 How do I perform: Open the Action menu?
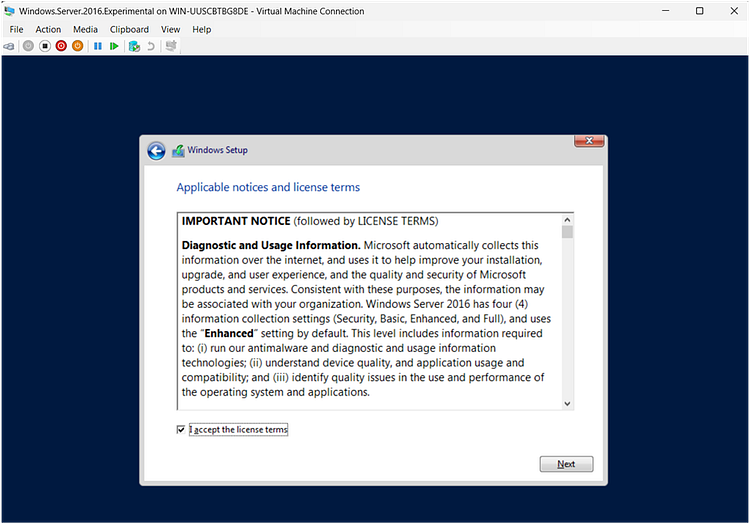point(48,29)
